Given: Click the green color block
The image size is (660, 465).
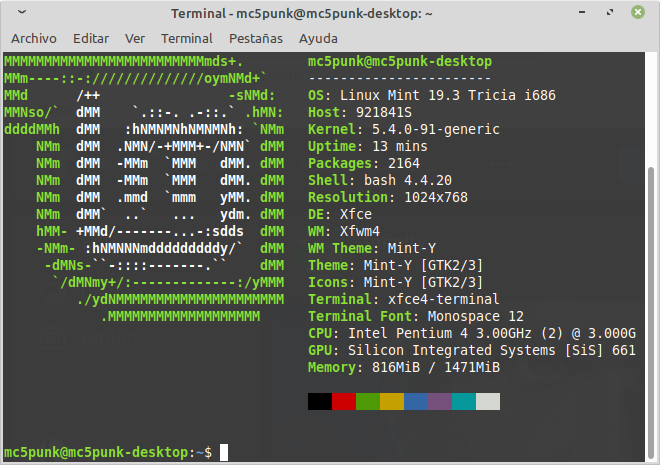Looking at the screenshot, I should pos(368,401).
